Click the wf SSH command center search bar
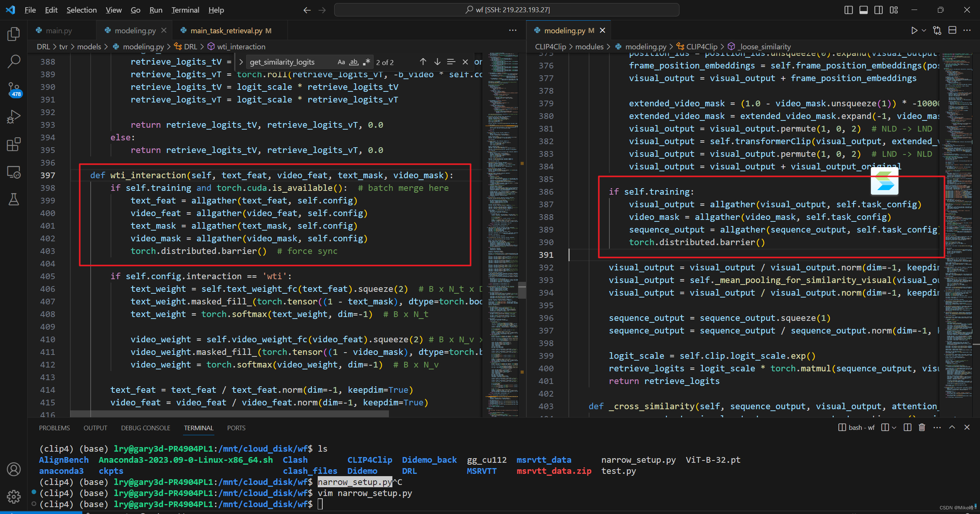 [506, 10]
